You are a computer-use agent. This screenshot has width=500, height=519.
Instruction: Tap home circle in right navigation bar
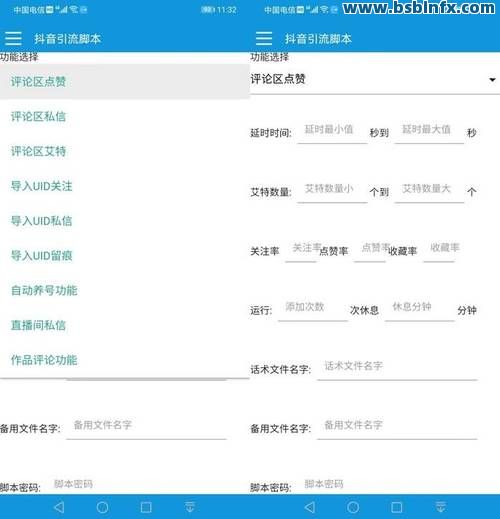353,507
